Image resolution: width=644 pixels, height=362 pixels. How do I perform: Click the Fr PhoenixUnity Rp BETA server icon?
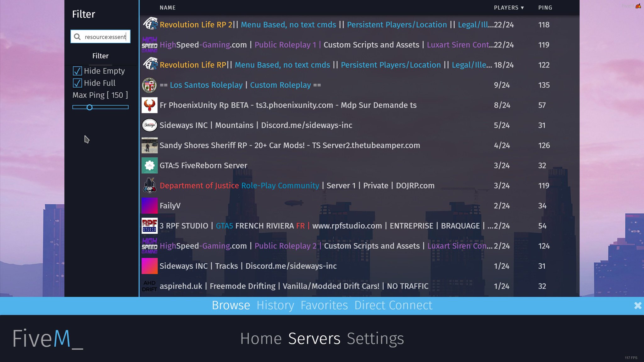tap(149, 105)
